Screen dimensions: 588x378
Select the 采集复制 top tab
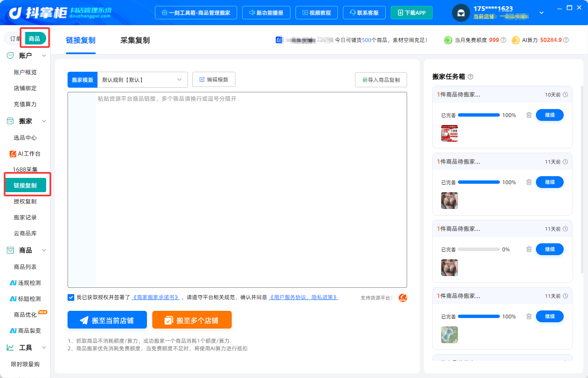coord(135,40)
